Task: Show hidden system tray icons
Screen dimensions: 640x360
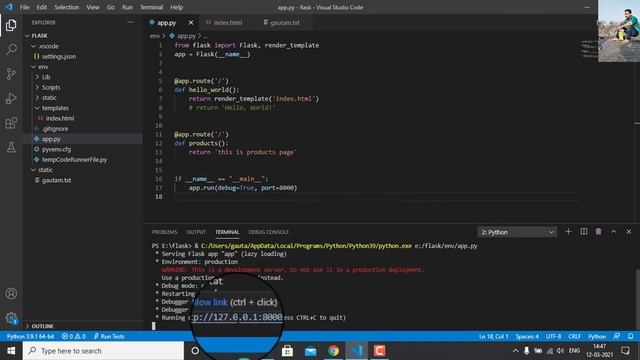Action: tap(515, 351)
